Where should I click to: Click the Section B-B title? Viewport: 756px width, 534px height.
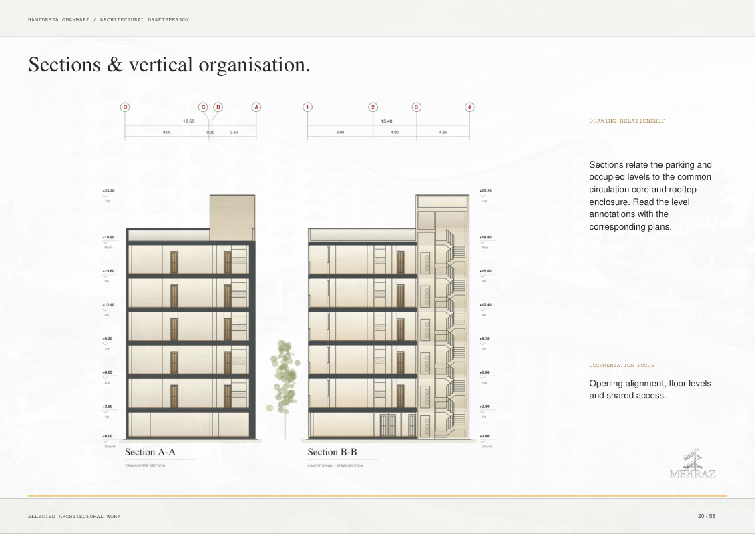tap(332, 452)
